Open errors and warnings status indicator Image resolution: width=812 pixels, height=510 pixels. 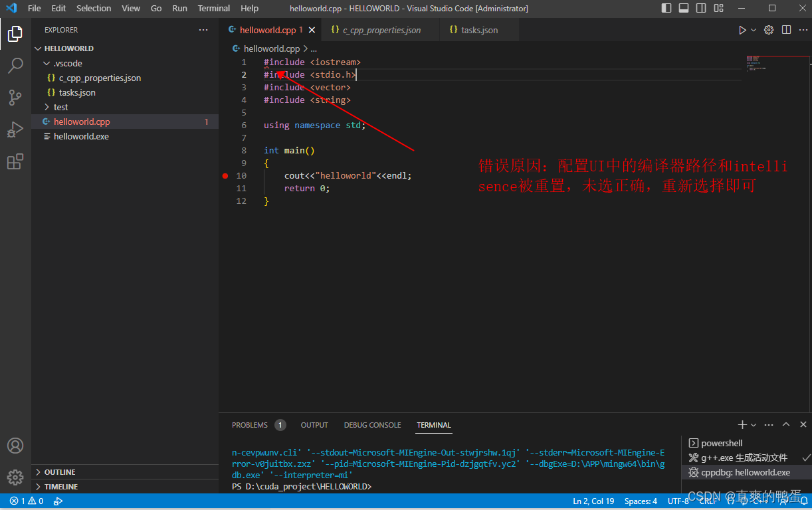click(27, 501)
